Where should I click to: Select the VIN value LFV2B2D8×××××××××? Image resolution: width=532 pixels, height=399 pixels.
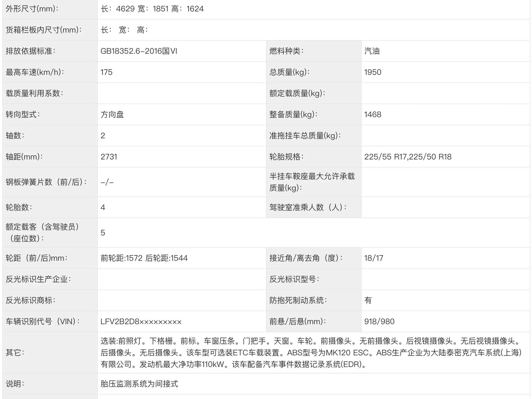point(141,322)
